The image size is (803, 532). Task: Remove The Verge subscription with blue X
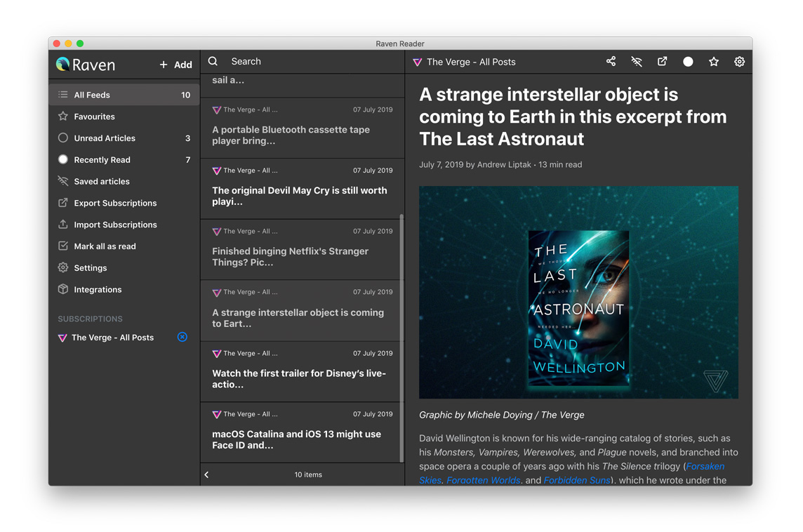tap(182, 337)
